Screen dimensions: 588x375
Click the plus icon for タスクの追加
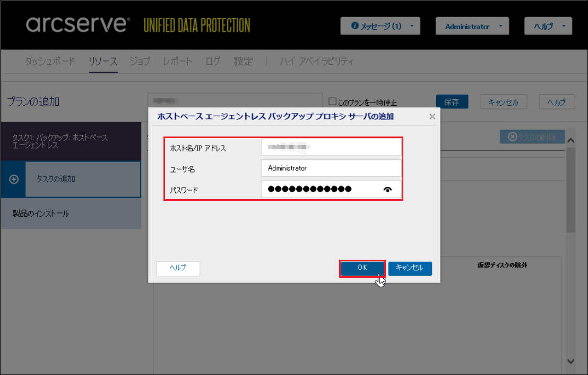(14, 180)
